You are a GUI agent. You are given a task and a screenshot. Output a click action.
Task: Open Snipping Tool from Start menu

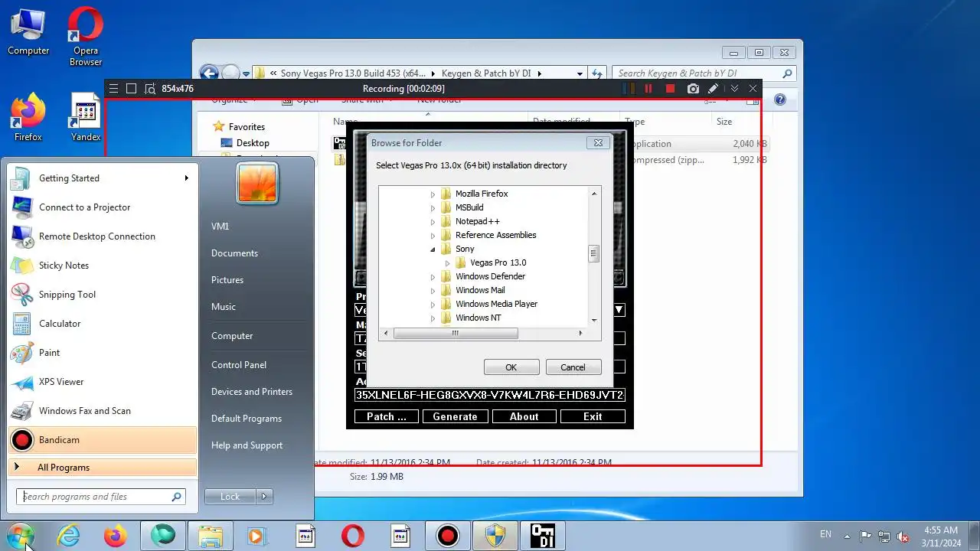click(101, 295)
